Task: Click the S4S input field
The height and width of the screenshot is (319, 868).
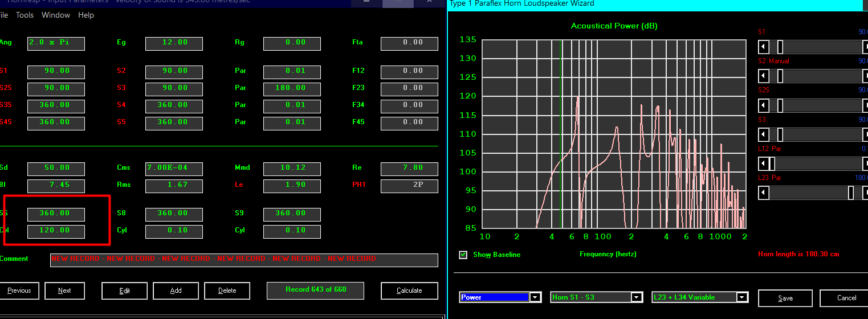Action: 56,123
